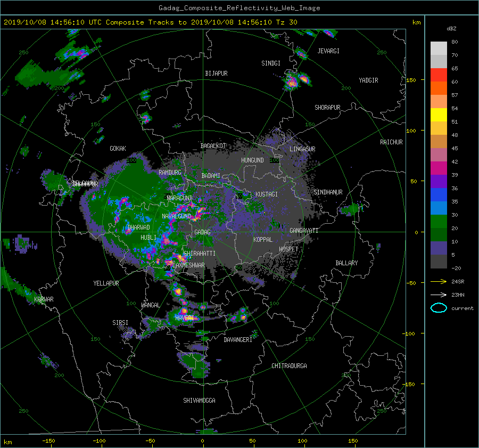Click the SHIVAMOGGA city label
This screenshot has height=448, width=479.
pos(199,401)
